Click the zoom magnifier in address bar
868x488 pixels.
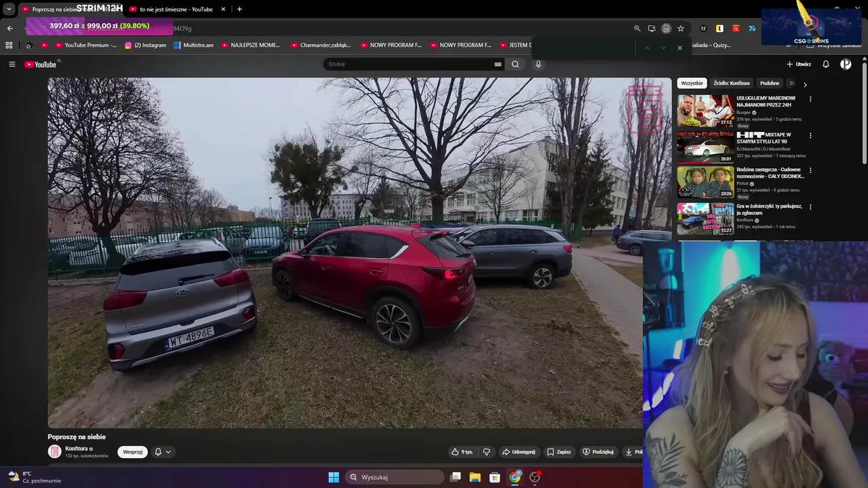[637, 28]
